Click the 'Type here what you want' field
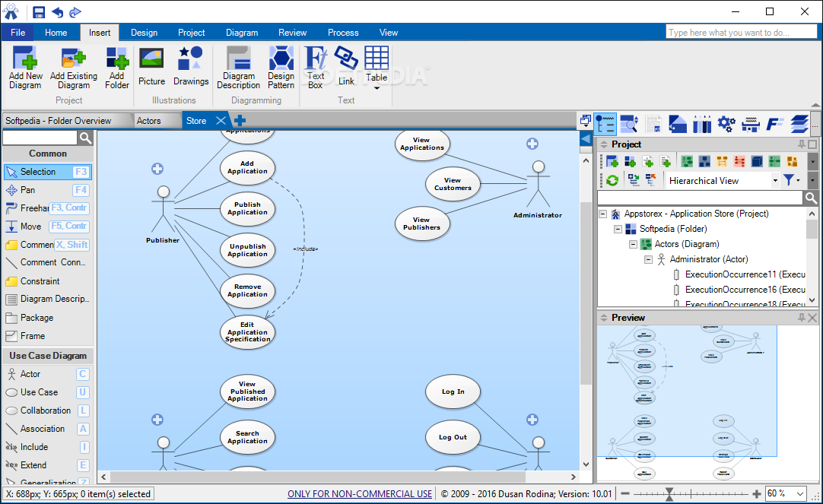The width and height of the screenshot is (823, 504). [741, 33]
